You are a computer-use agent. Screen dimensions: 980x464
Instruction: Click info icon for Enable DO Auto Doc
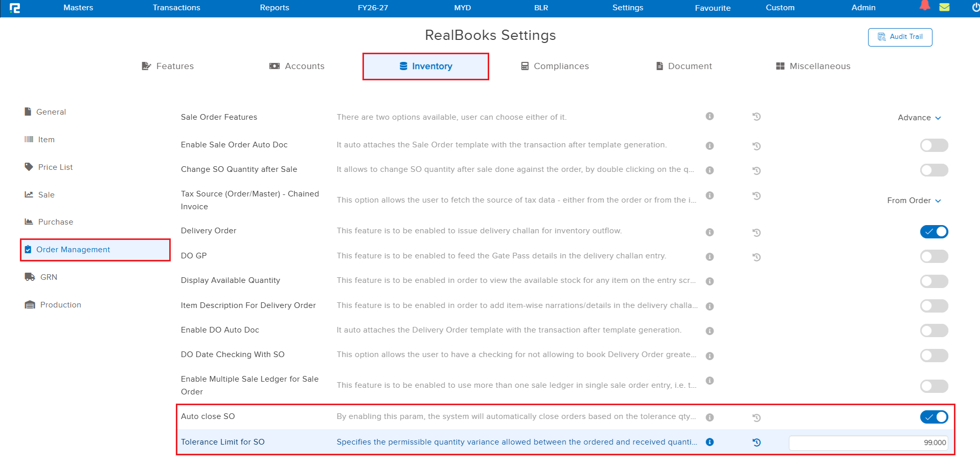click(x=710, y=331)
